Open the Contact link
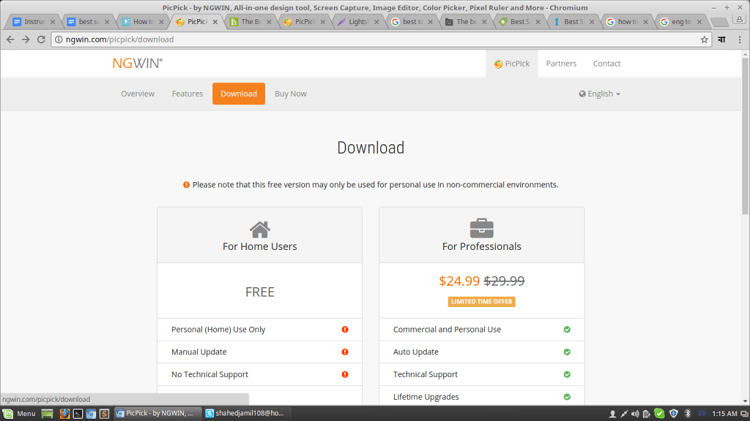 (x=607, y=64)
